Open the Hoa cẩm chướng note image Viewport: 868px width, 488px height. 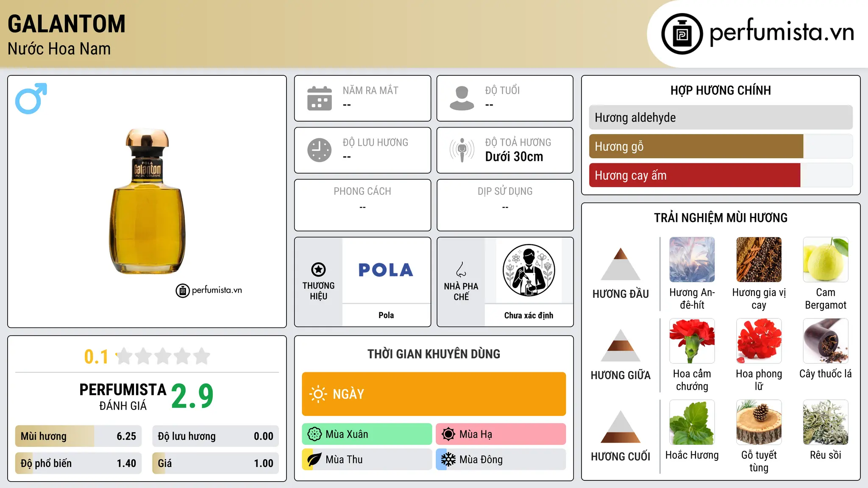click(x=692, y=341)
